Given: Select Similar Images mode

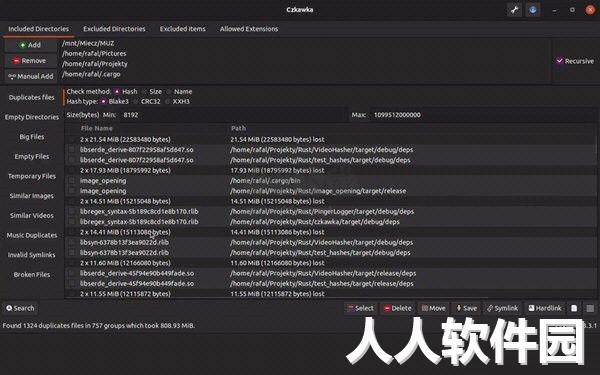Looking at the screenshot, I should pos(32,196).
